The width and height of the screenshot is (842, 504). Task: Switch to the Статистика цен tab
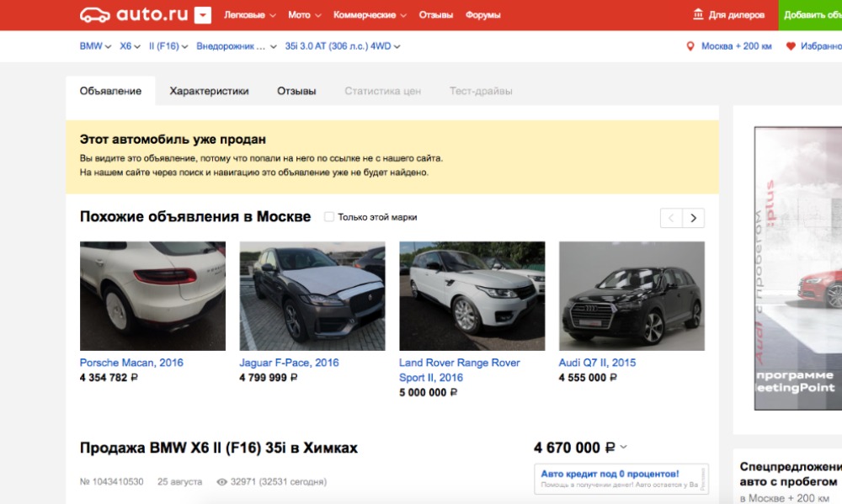382,91
